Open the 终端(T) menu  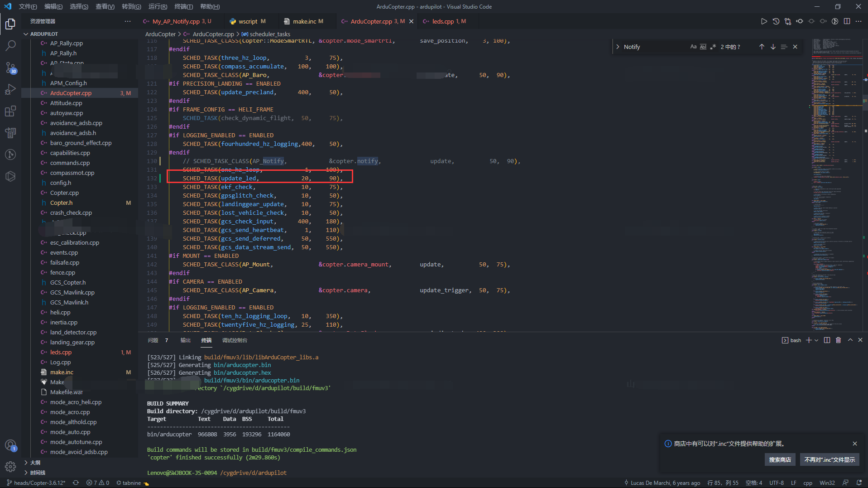183,7
